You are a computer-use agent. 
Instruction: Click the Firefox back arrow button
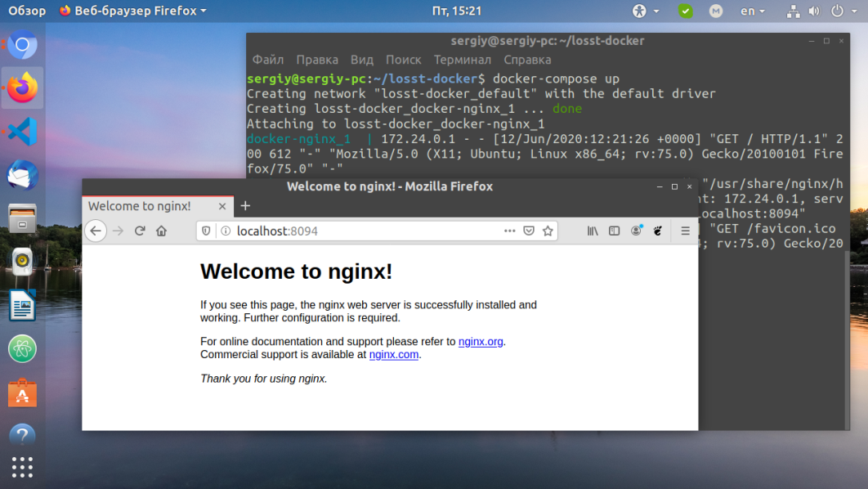(x=96, y=231)
